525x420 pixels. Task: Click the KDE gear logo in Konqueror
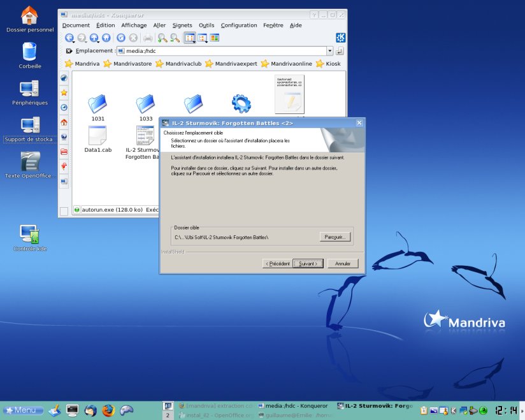[x=340, y=38]
